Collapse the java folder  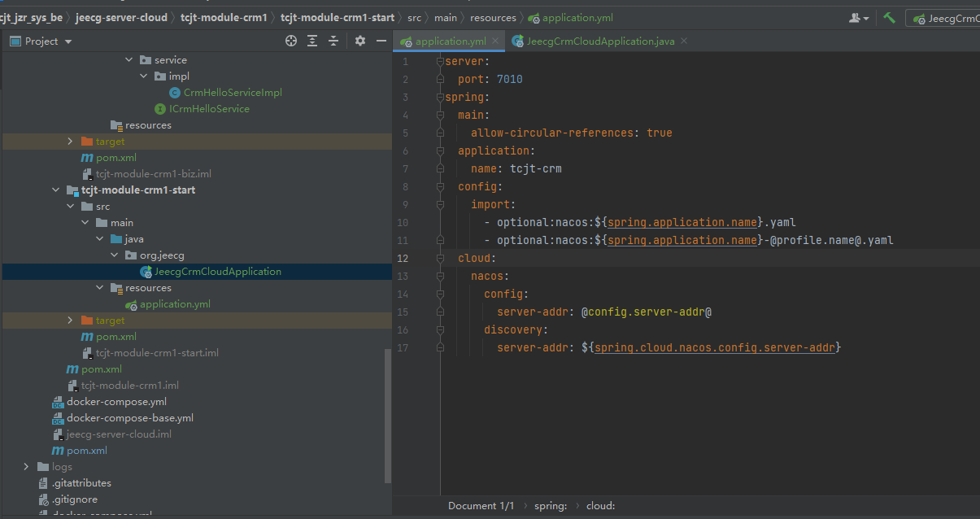99,238
